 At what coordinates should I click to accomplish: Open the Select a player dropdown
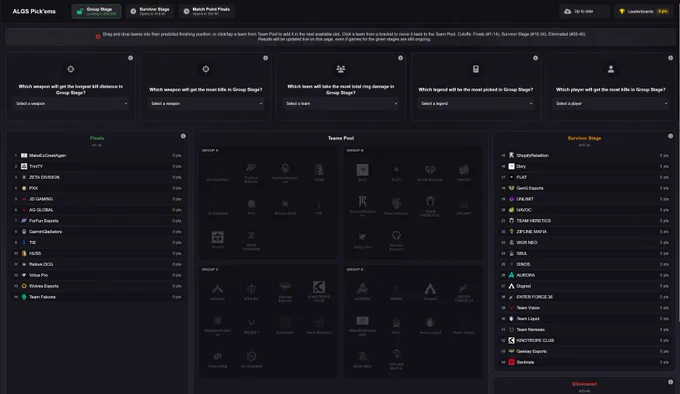(x=611, y=104)
